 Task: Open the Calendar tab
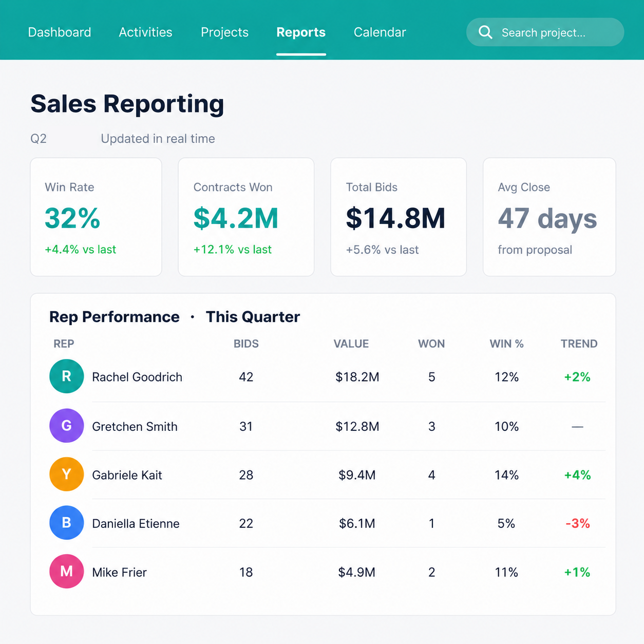point(380,32)
